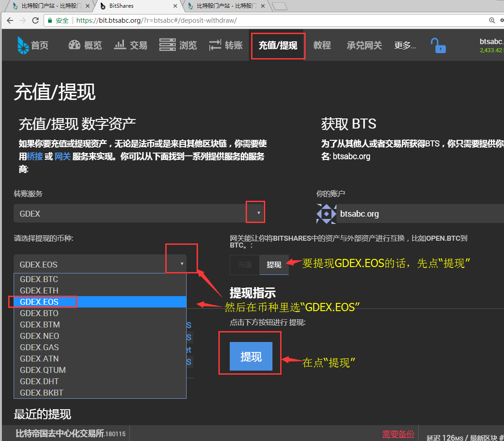Click browser back arrow
The image size is (504, 441).
tap(10, 20)
